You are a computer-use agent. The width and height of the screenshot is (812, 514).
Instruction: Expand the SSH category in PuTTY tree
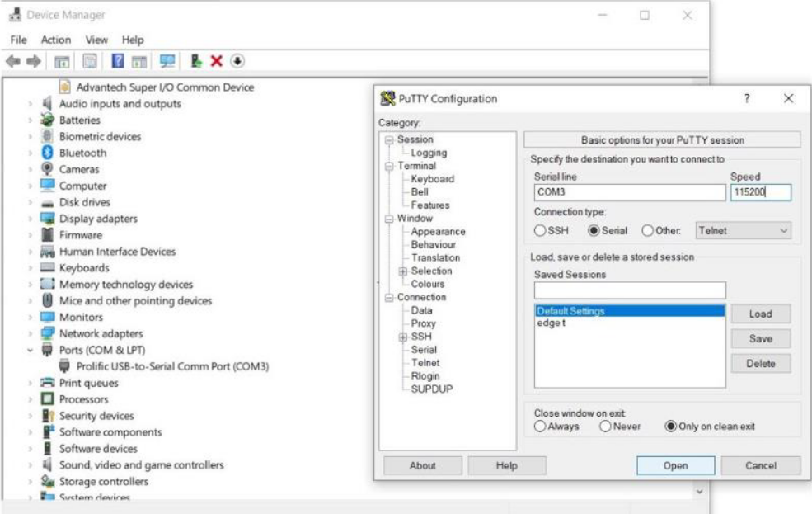(403, 337)
